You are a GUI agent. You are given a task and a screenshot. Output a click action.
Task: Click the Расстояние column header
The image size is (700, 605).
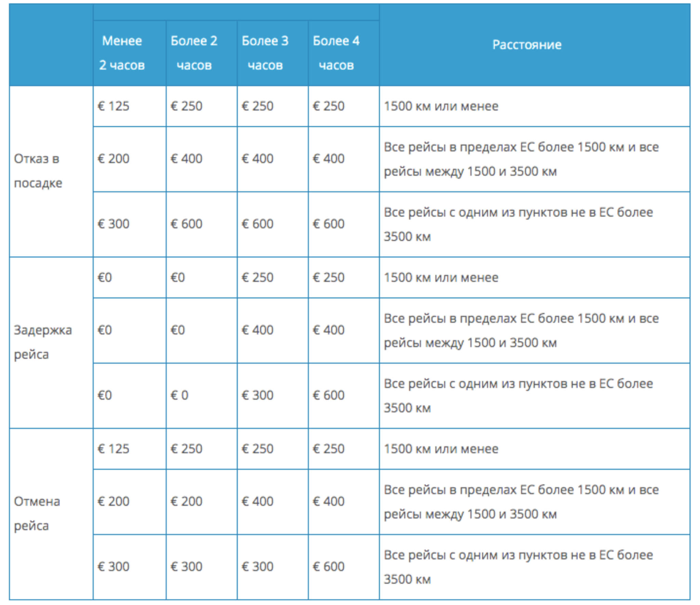[x=526, y=45]
